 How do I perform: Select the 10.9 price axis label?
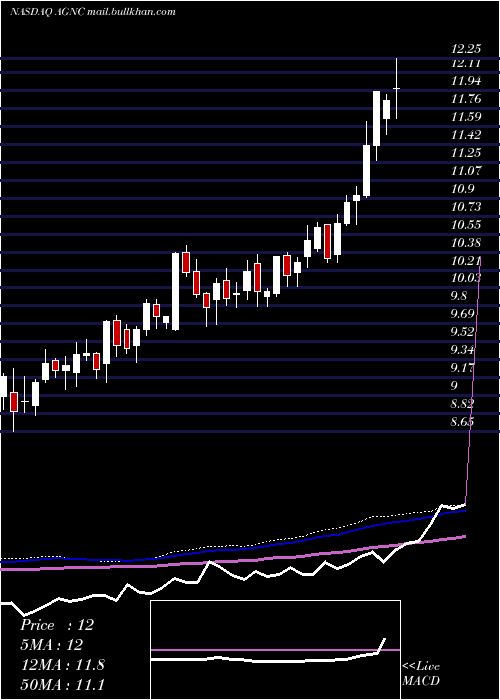click(x=462, y=189)
